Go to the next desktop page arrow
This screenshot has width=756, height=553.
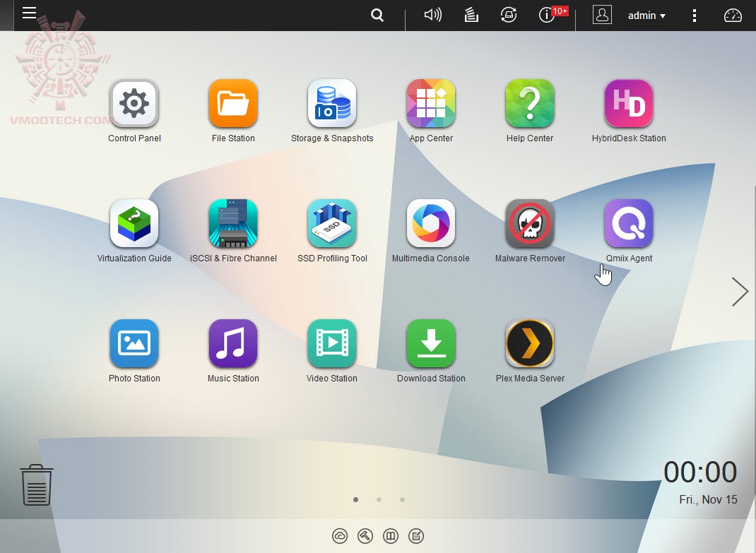pos(740,292)
